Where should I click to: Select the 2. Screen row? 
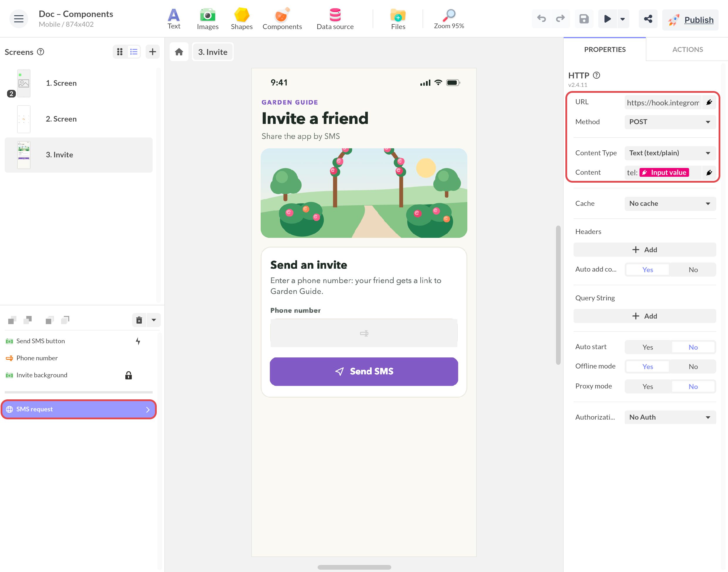point(79,119)
